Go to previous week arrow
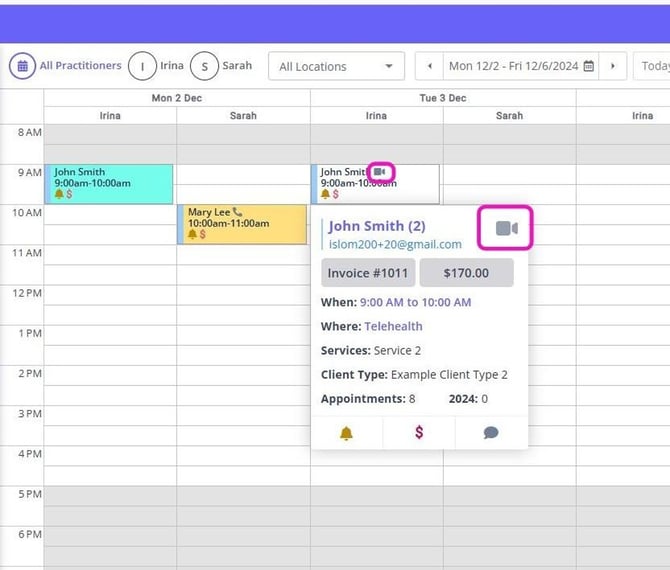670x570 pixels. pos(429,66)
